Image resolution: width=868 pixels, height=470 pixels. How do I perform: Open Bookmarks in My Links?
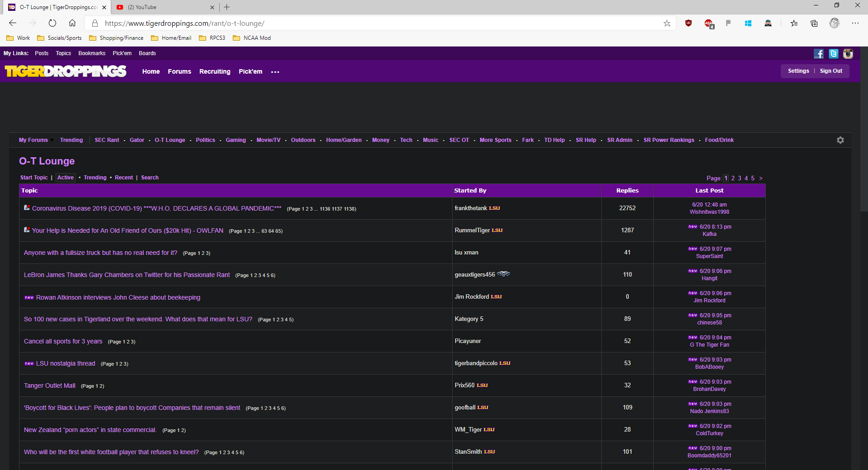click(92, 53)
